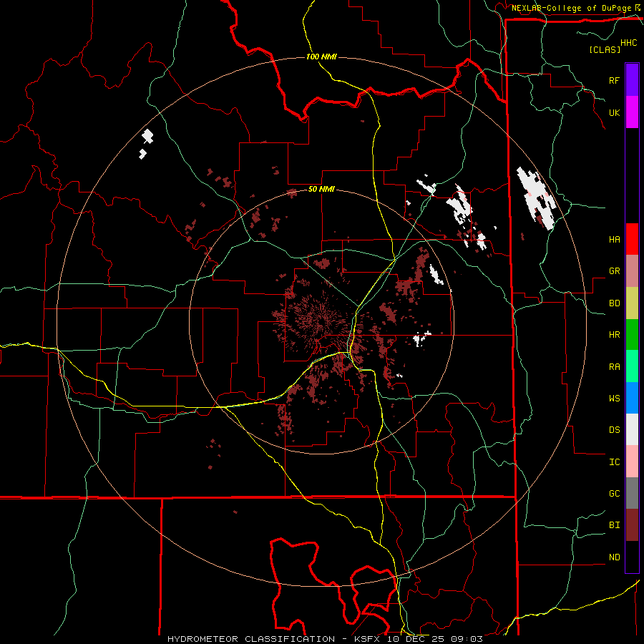Click the ND black legend block
Viewport: 644px width, 644px height.
[632, 557]
